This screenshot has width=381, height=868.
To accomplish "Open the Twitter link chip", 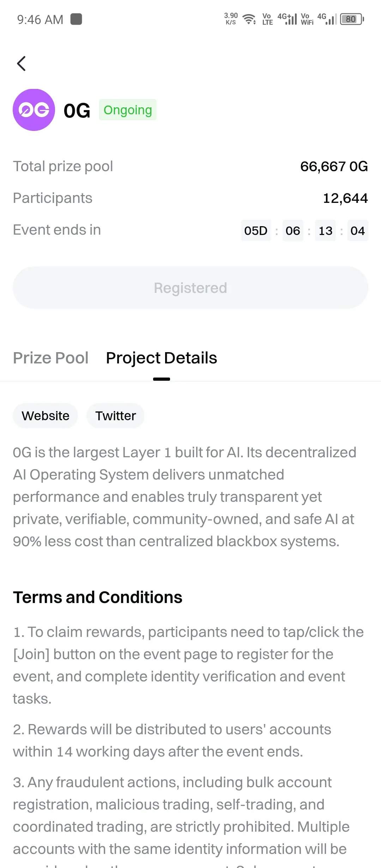I will pyautogui.click(x=115, y=416).
